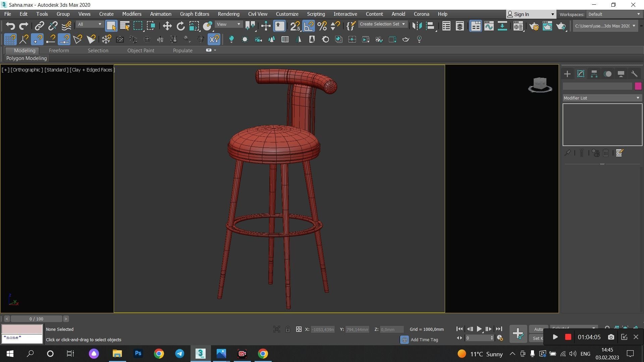Open the selection filter All dropdown
644x362 pixels.
click(89, 24)
